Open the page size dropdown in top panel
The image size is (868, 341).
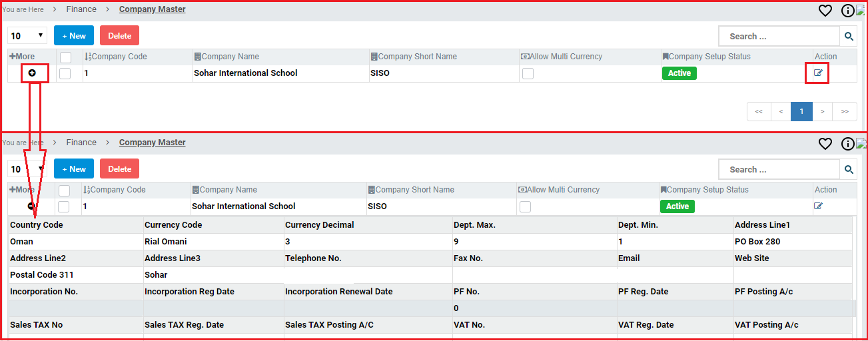(x=27, y=36)
